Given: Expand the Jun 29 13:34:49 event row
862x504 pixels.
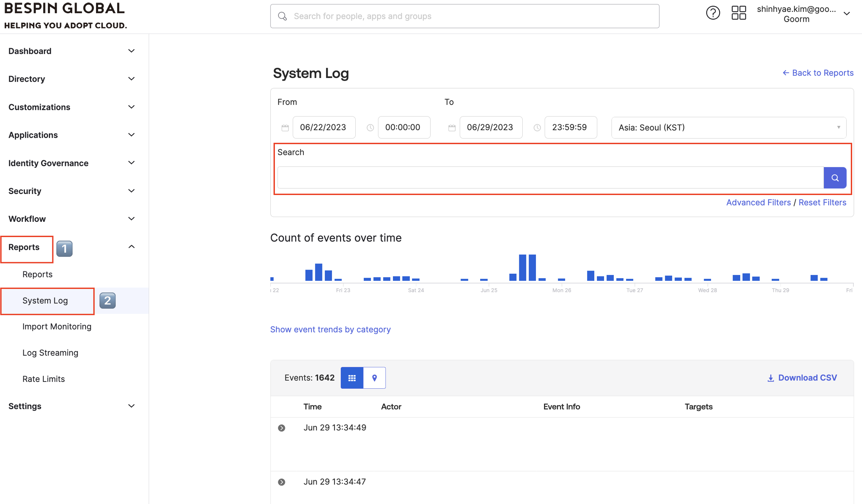Looking at the screenshot, I should pos(282,428).
